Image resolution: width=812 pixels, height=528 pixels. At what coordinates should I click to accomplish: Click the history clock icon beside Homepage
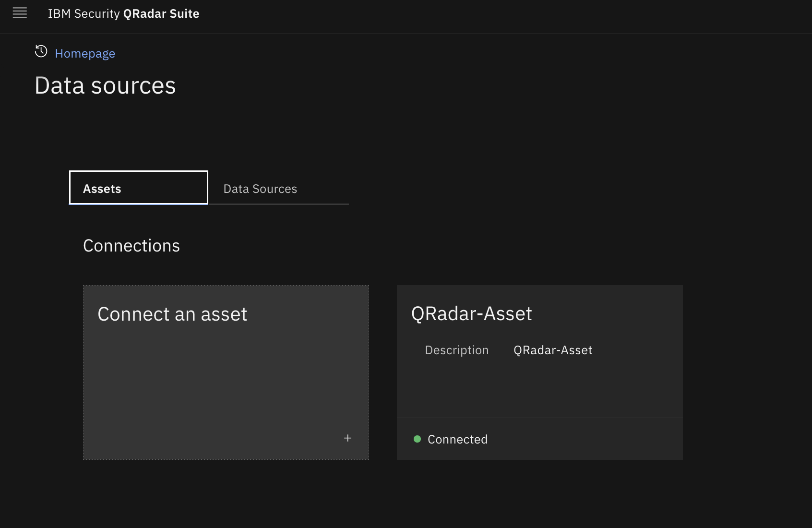(41, 51)
